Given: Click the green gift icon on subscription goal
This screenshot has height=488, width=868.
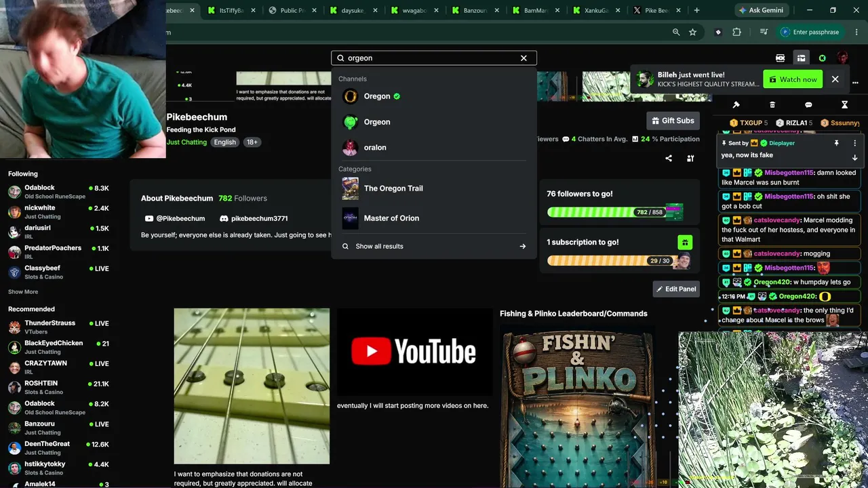Looking at the screenshot, I should (685, 243).
